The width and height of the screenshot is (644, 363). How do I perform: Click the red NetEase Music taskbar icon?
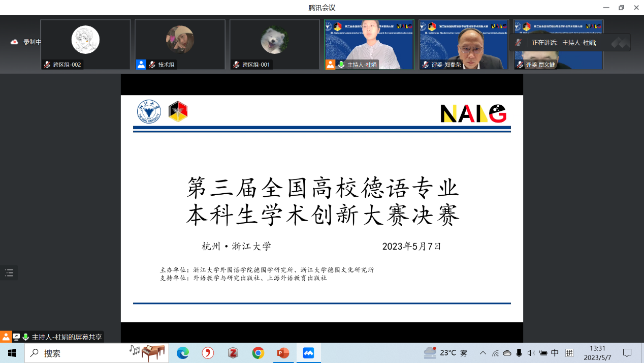click(x=208, y=353)
